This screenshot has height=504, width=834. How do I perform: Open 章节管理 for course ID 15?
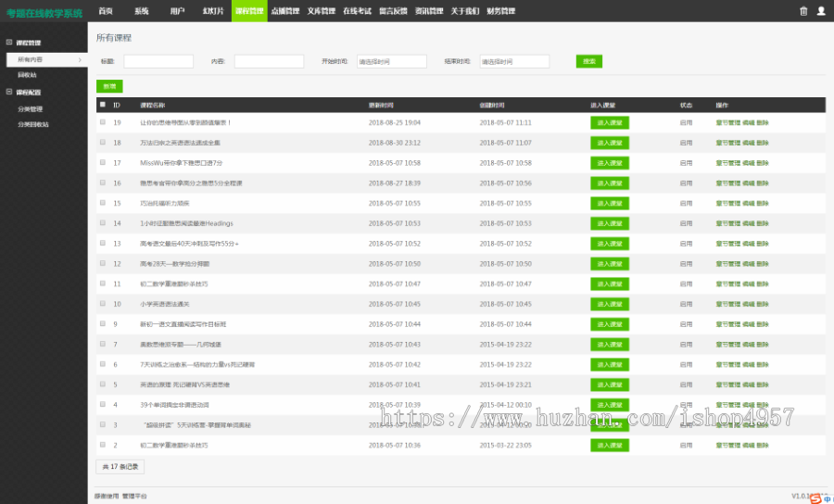click(x=727, y=203)
